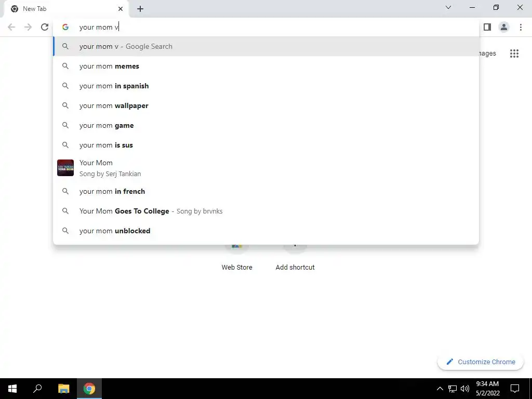Choose 'your mom in spanish' suggestion

[x=266, y=86]
